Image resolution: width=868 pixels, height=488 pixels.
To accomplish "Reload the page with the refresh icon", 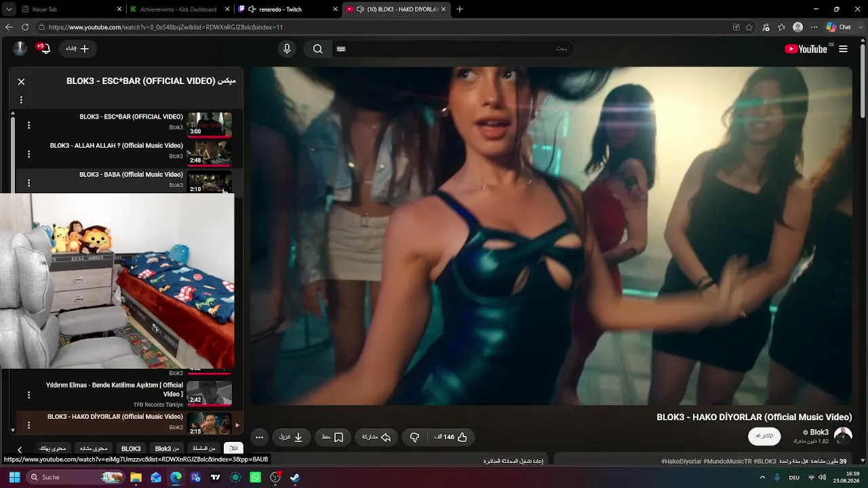I will 25,27.
